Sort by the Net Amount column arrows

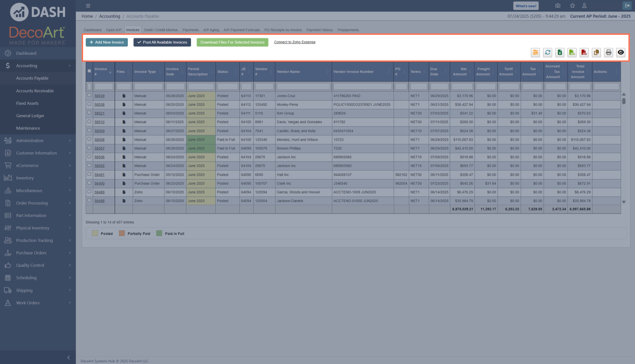(471, 71)
